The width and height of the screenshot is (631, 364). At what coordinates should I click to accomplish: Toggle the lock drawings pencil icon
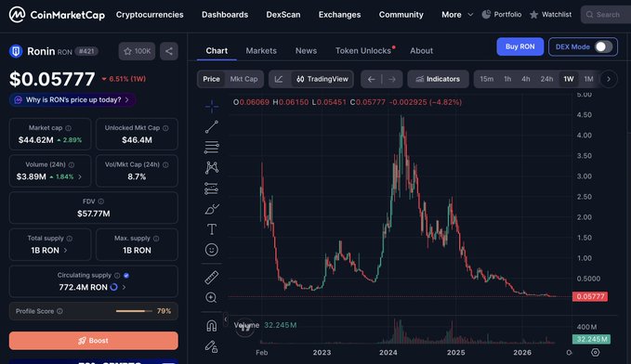tap(212, 346)
